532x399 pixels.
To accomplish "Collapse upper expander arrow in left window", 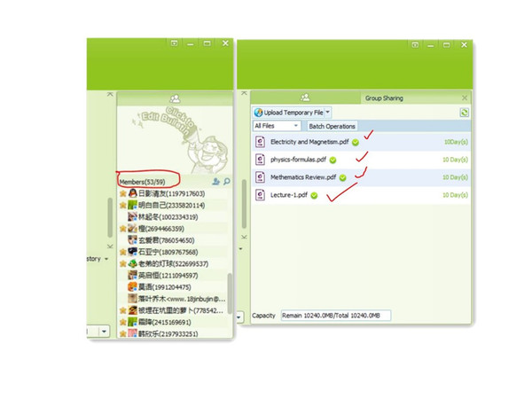I will [110, 94].
